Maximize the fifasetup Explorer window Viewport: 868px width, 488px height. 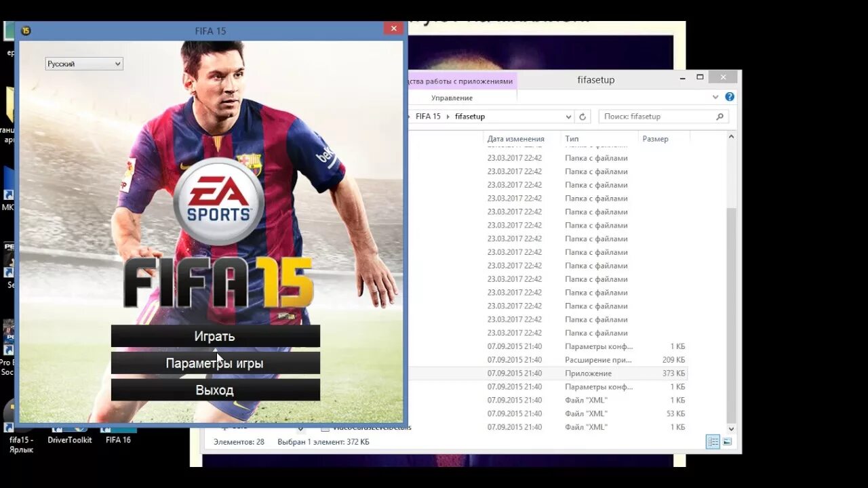[700, 77]
